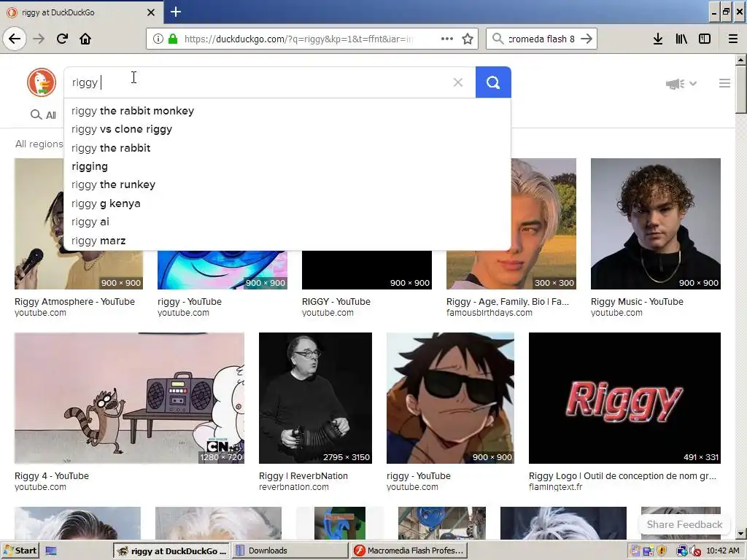Submit browser search with the arrow button
Viewport: 747px width, 560px height.
coord(587,39)
